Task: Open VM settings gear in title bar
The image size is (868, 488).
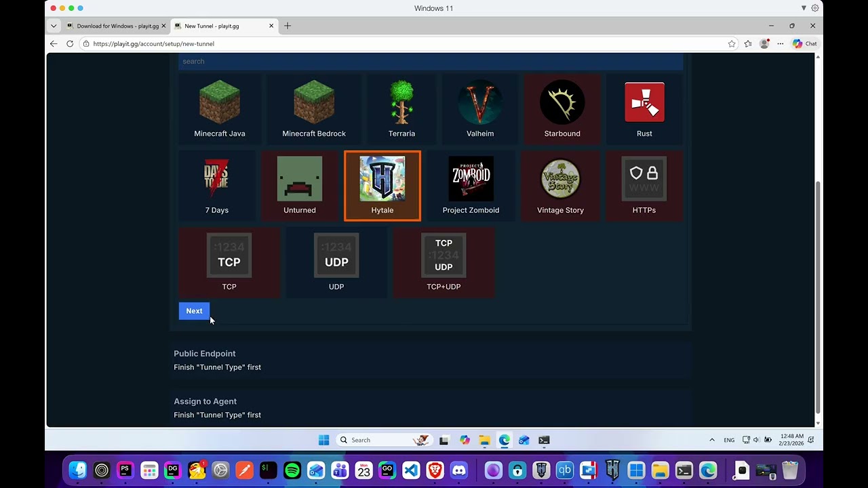Action: pyautogui.click(x=815, y=8)
